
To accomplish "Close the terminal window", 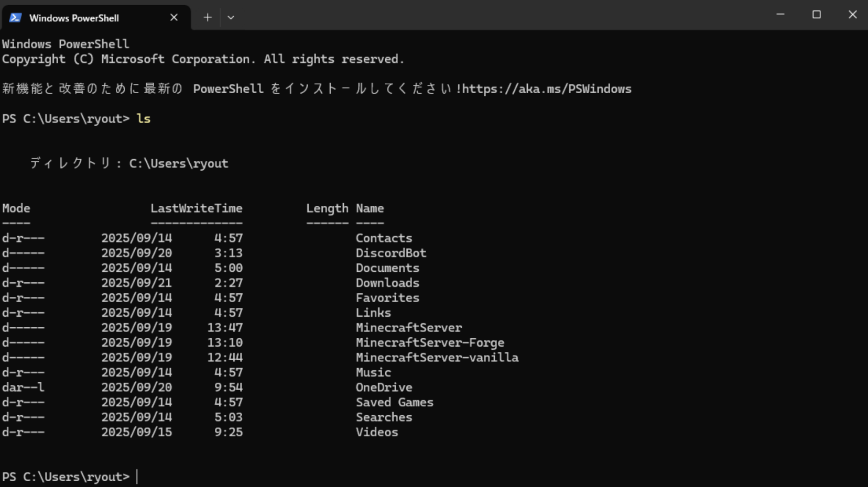I will [x=852, y=15].
